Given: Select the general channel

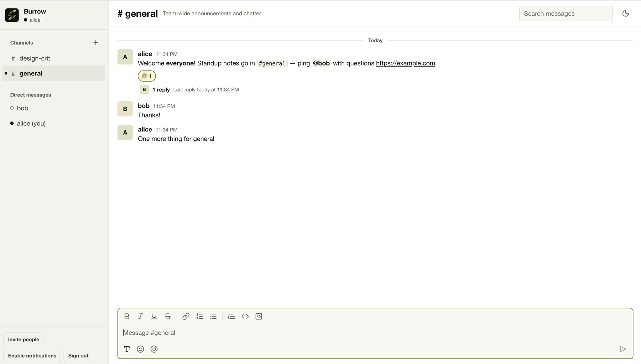Looking at the screenshot, I should (x=53, y=73).
